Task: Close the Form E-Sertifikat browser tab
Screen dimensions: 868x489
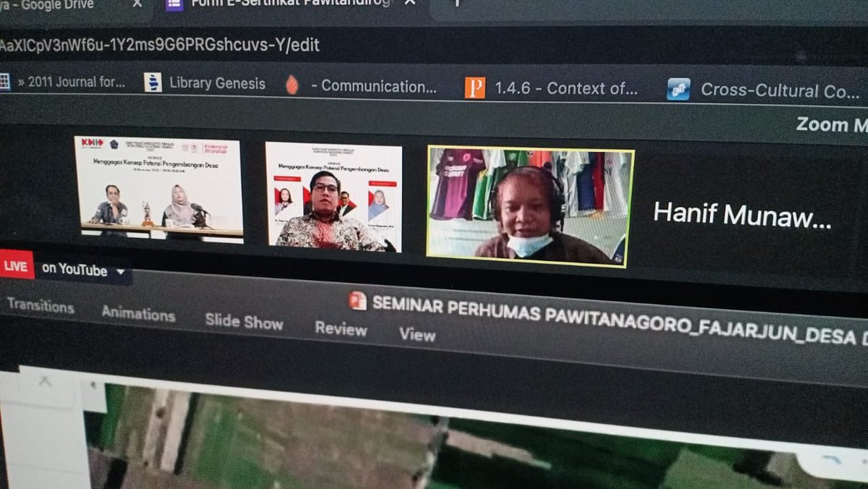Action: point(409,3)
